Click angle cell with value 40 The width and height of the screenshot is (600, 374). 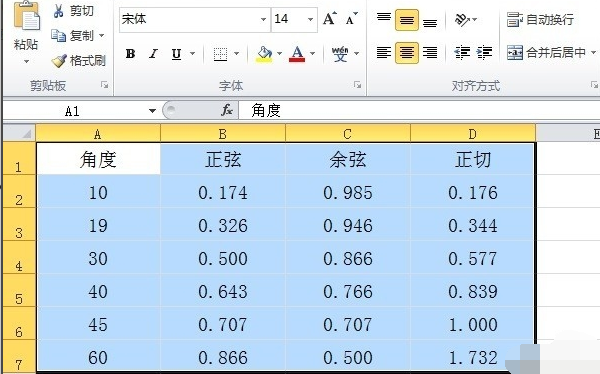(98, 291)
